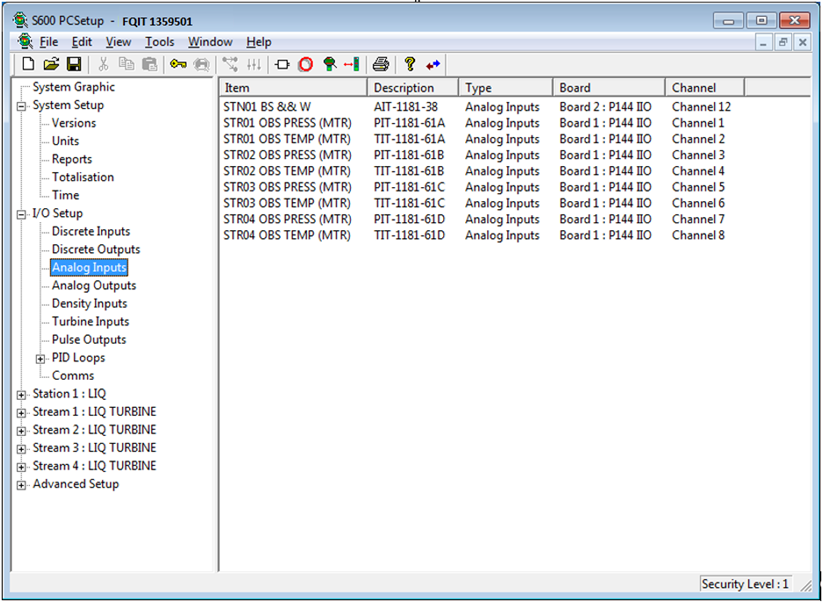Open the File menu

click(x=49, y=42)
